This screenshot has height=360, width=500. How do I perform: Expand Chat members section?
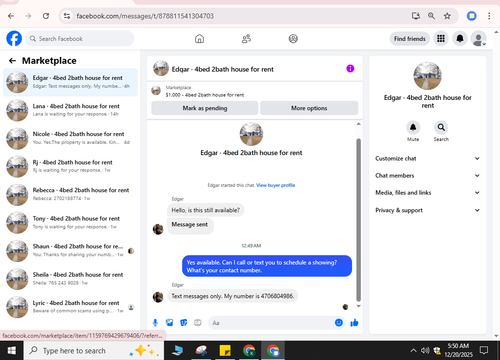[x=427, y=176]
